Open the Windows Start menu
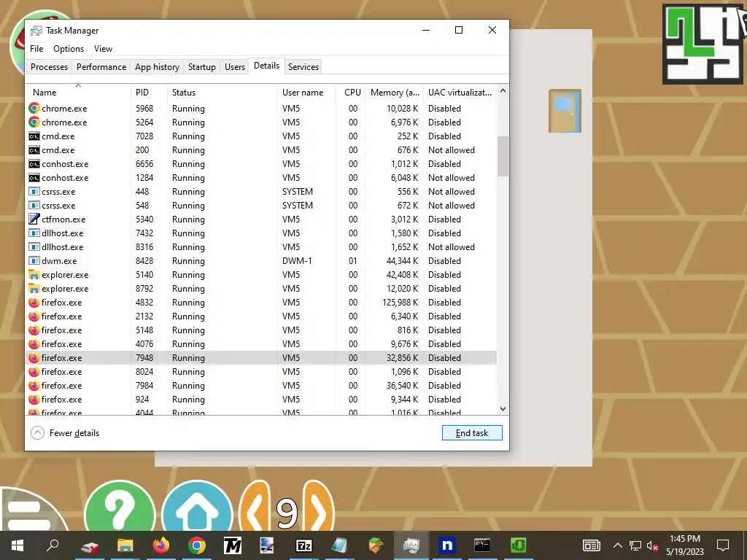The image size is (747, 560). 18,545
